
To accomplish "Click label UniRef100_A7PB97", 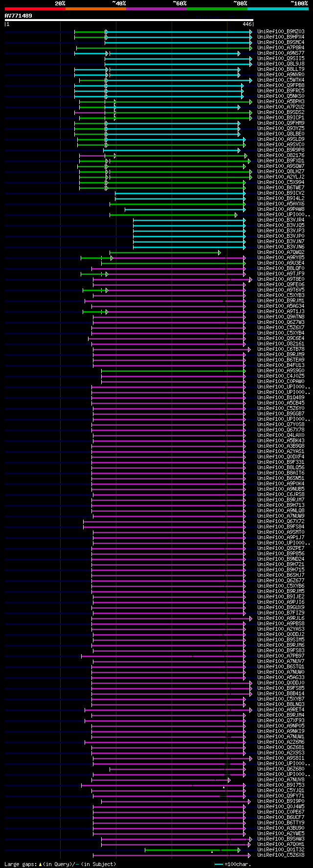I will point(281,656).
